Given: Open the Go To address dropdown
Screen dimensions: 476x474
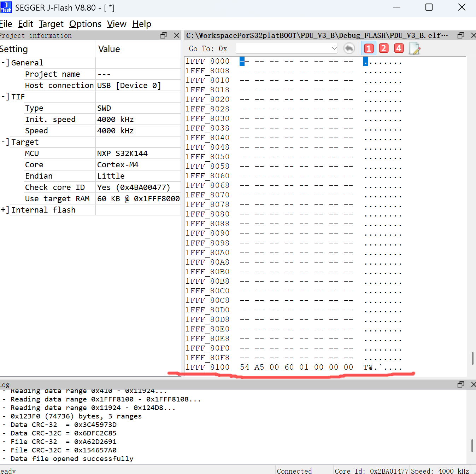Looking at the screenshot, I should coord(334,48).
